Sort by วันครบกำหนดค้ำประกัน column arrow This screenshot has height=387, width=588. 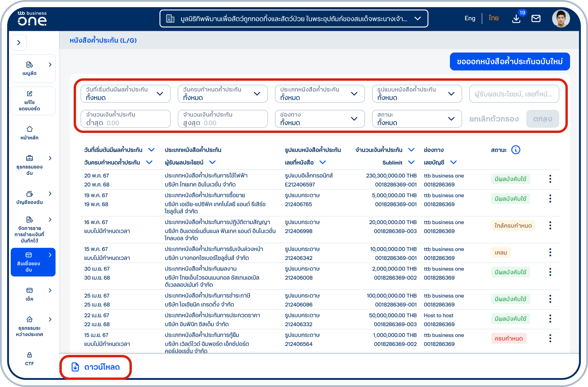point(149,162)
